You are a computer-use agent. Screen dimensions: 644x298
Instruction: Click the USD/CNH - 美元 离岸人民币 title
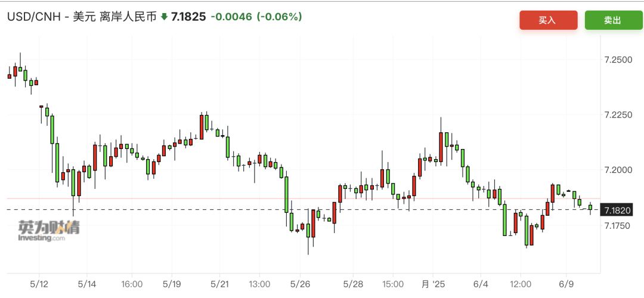coord(81,17)
